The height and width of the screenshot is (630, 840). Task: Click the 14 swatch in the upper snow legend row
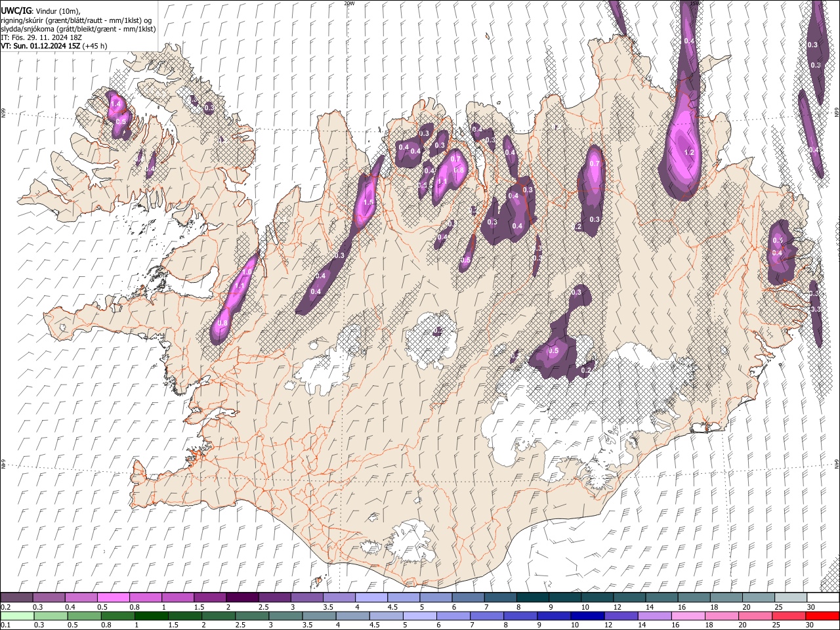click(x=661, y=598)
